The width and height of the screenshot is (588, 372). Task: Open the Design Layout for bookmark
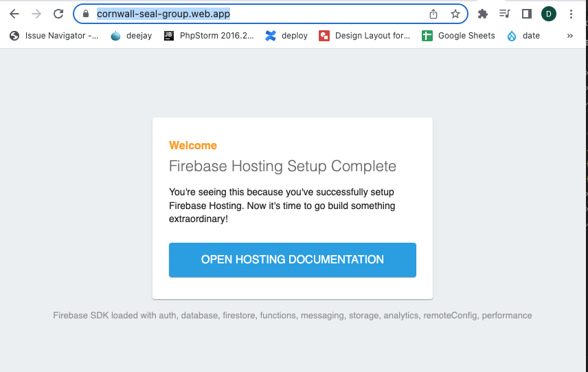(365, 36)
